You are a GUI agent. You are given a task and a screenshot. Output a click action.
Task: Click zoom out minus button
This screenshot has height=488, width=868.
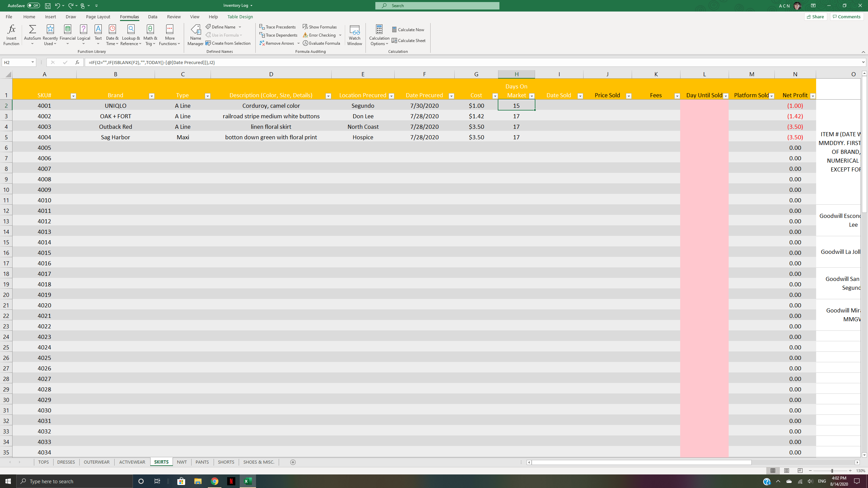click(810, 471)
